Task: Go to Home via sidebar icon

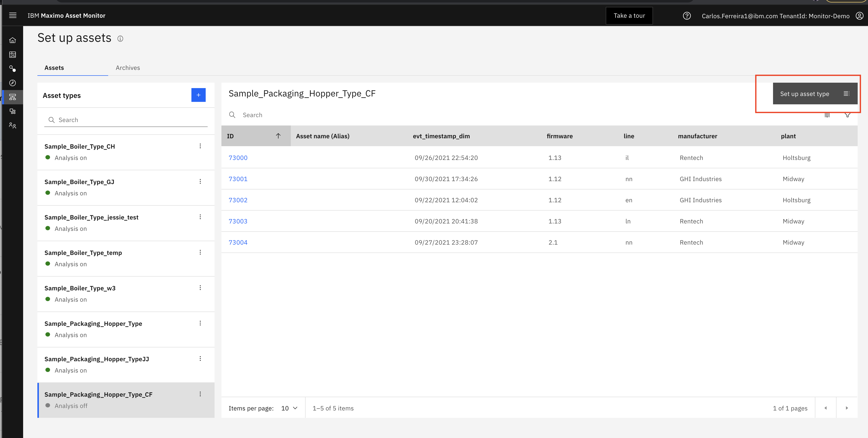Action: 13,40
